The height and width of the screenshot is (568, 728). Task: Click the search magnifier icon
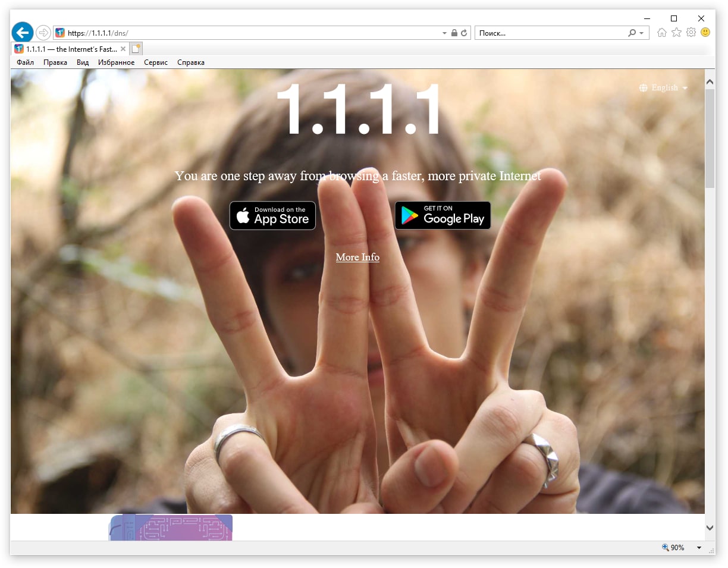pos(632,33)
